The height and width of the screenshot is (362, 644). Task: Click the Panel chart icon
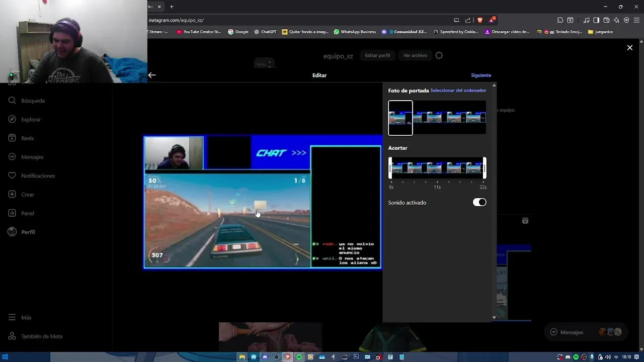point(13,213)
